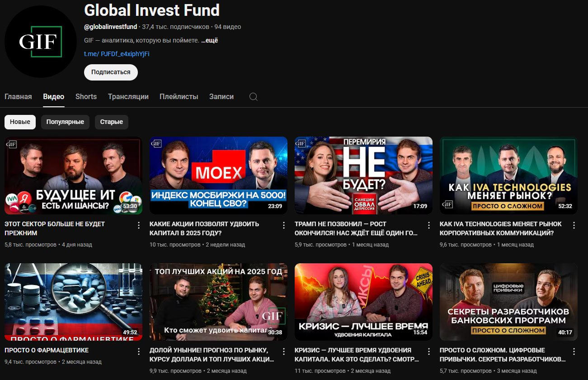
Task: Play "СЕКРЕТЫ РАЗРАБОТЧИКОВ БАНКОВСКИХ ПРОГРАММ" thumbnail
Action: pos(508,302)
